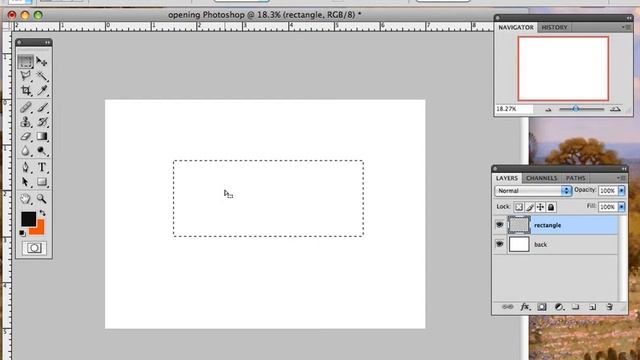Select the Rectangular Marquee tool
The height and width of the screenshot is (360, 640).
tap(25, 62)
